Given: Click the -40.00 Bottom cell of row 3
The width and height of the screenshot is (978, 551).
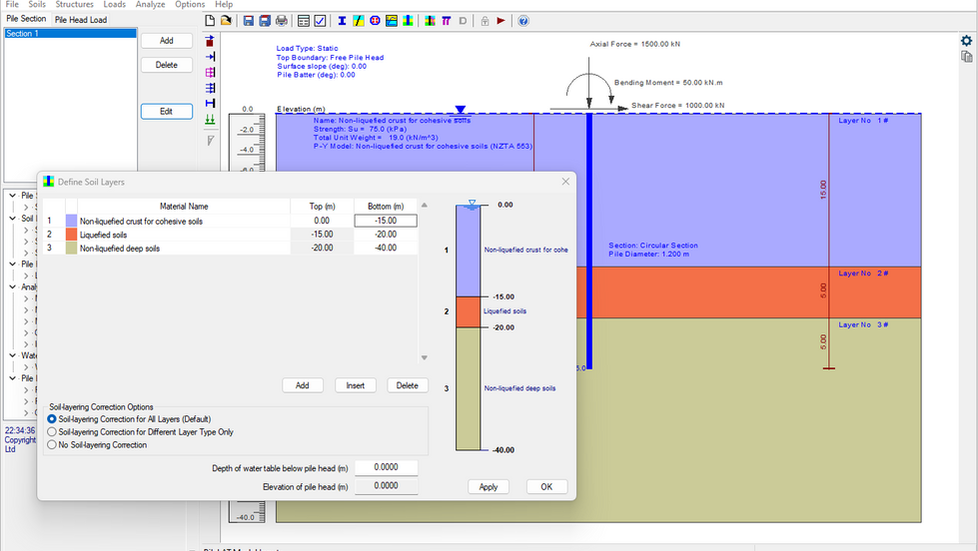Looking at the screenshot, I should [385, 248].
